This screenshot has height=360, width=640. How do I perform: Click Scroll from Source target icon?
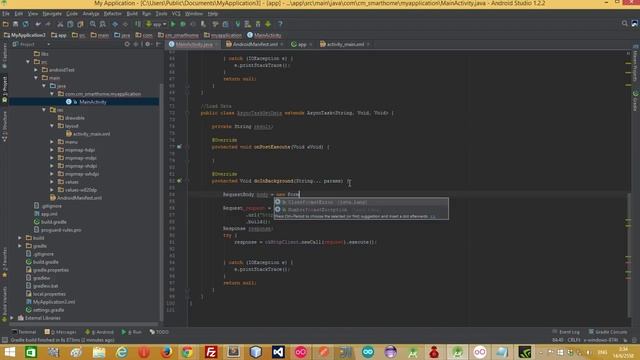(127, 44)
